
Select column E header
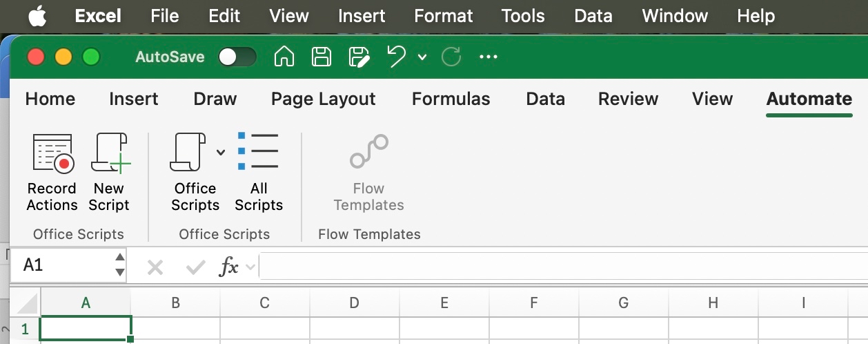(x=444, y=303)
